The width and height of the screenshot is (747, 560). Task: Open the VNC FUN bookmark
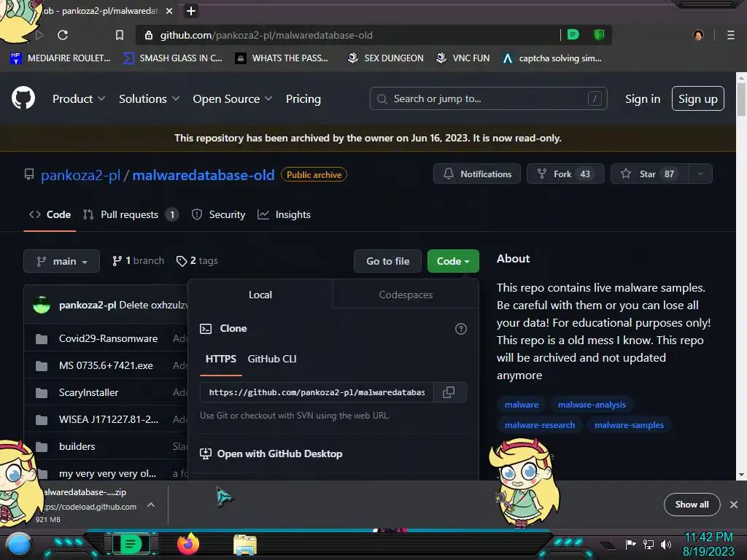(462, 58)
